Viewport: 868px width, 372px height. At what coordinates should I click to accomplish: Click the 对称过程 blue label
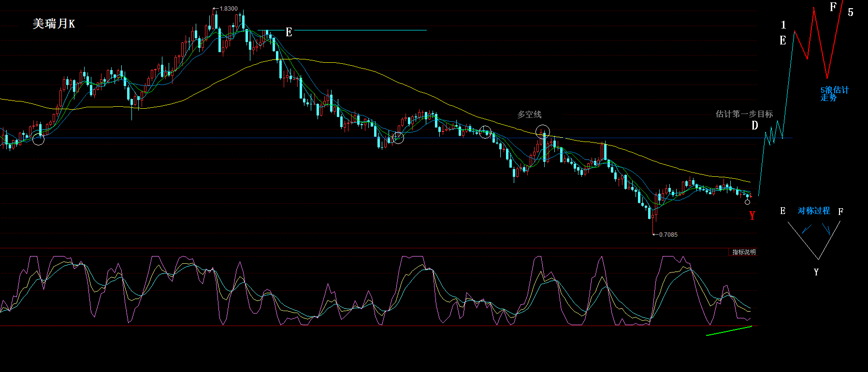[x=814, y=211]
